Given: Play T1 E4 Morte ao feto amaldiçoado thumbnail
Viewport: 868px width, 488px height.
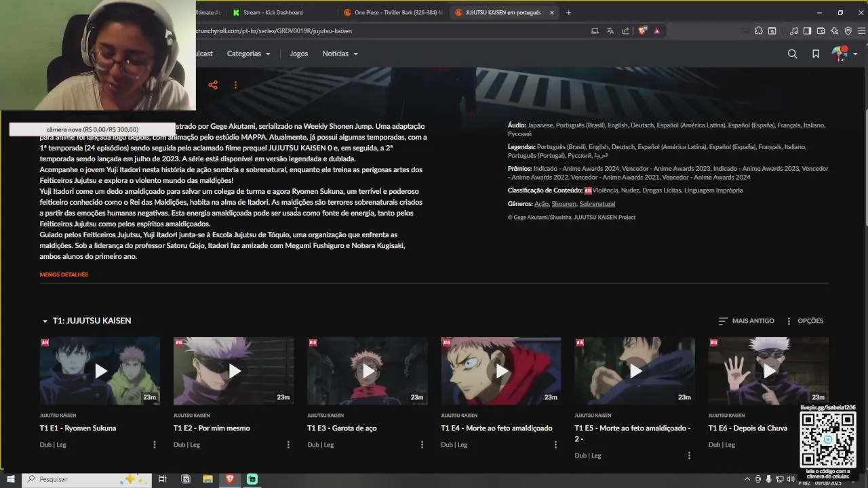Looking at the screenshot, I should (500, 371).
